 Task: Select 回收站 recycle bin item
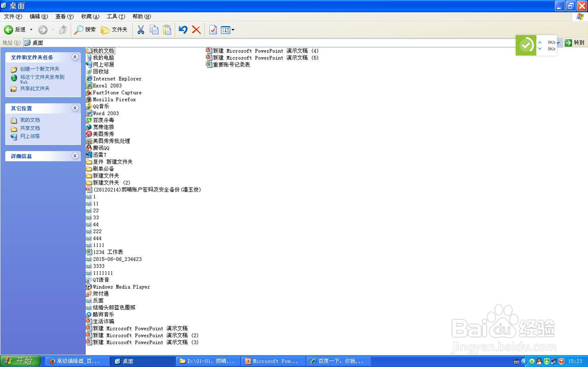[98, 72]
